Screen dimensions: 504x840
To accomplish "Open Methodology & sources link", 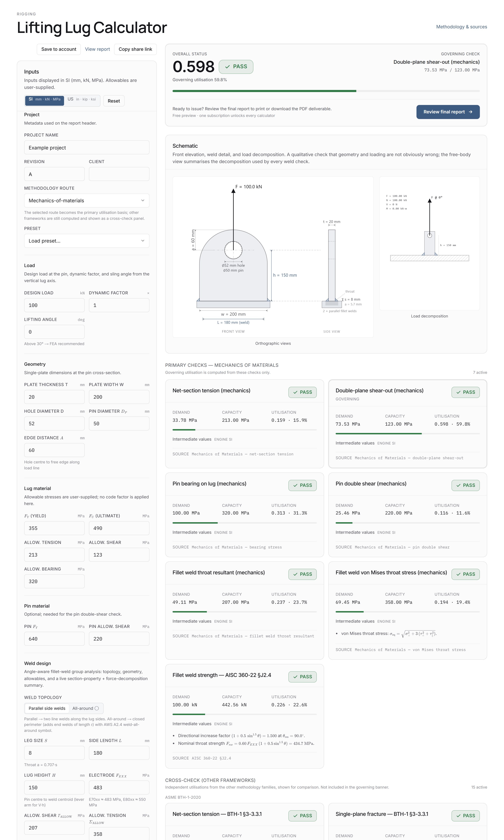I will (461, 27).
